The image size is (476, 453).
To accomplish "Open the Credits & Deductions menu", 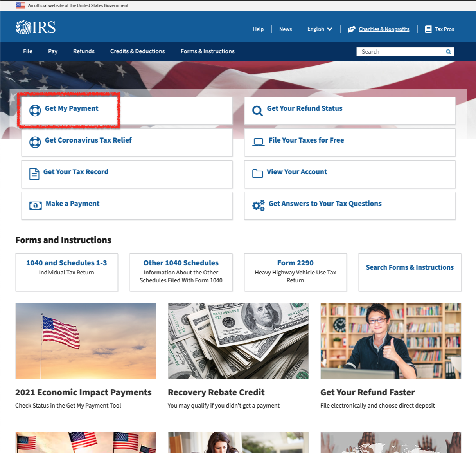I will coord(138,51).
